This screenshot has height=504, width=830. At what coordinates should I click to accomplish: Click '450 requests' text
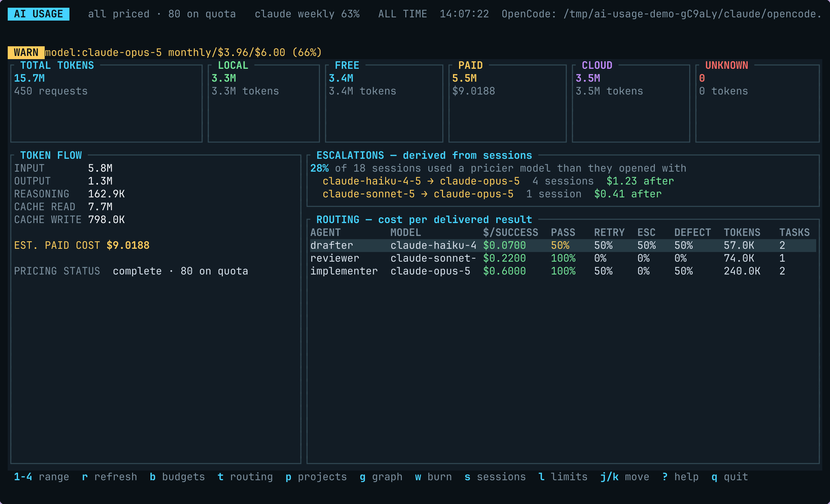[51, 91]
